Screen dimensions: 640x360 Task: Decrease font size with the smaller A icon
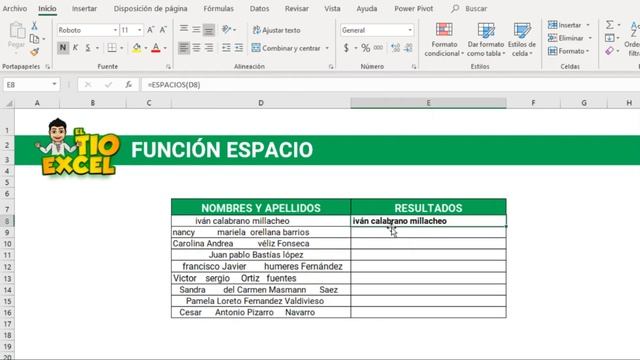[x=163, y=30]
